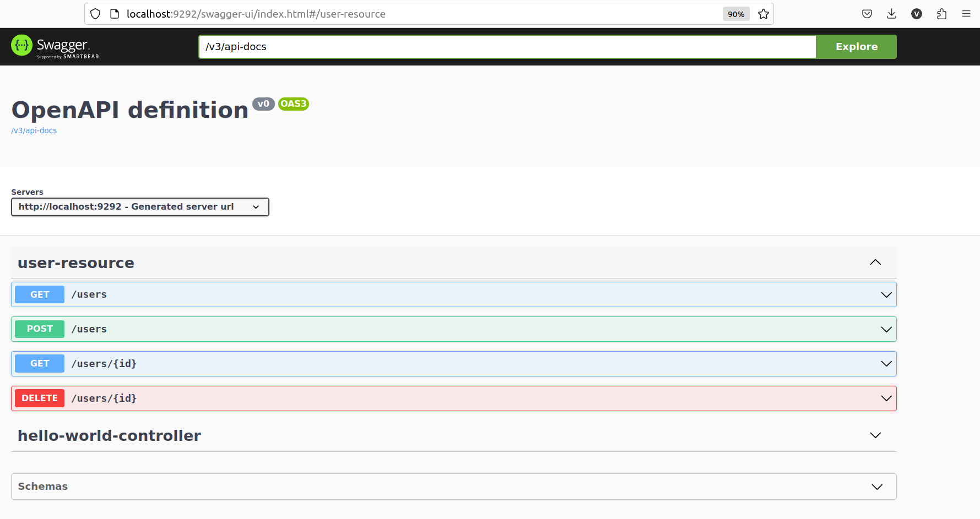Viewport: 980px width, 519px height.
Task: Expand GET /users/{id} operation chevron
Action: click(886, 364)
